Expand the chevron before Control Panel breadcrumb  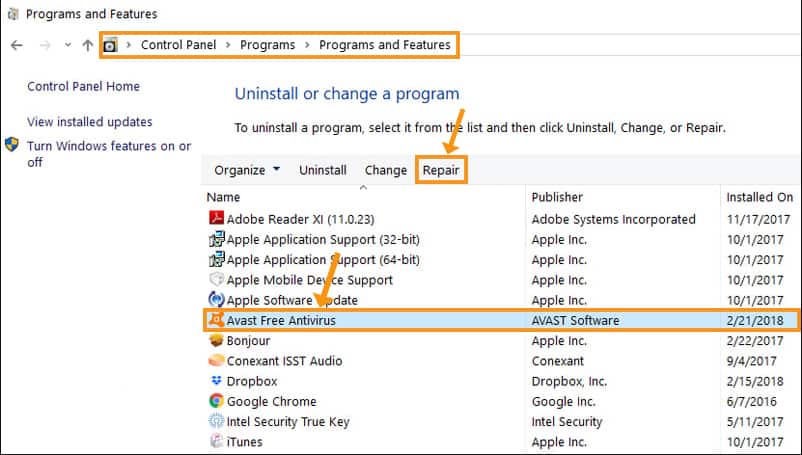129,45
